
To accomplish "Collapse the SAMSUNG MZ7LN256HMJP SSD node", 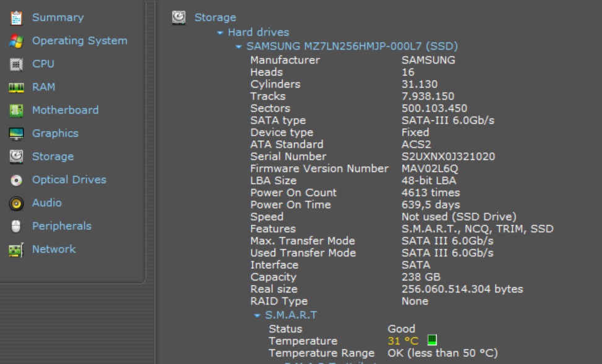I will coord(239,47).
